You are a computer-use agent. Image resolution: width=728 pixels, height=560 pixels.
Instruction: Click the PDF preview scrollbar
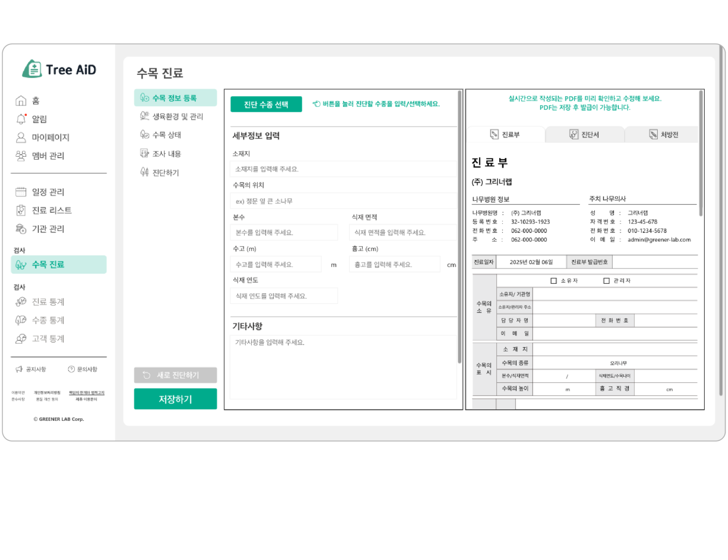pyautogui.click(x=701, y=153)
